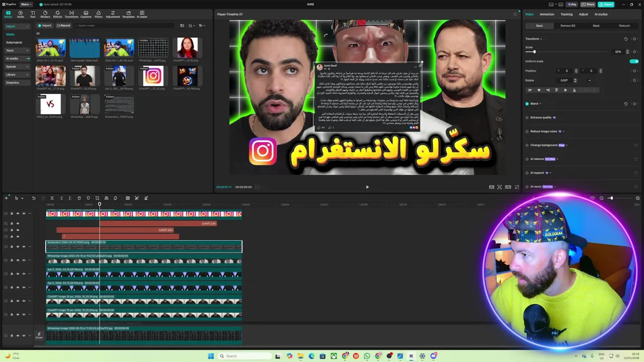Open the Adjustment panel icon
The height and width of the screenshot is (362, 644).
[113, 14]
